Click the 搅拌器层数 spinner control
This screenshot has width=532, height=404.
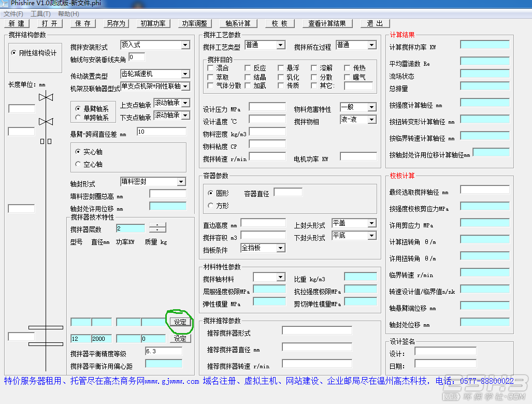pyautogui.click(x=157, y=227)
